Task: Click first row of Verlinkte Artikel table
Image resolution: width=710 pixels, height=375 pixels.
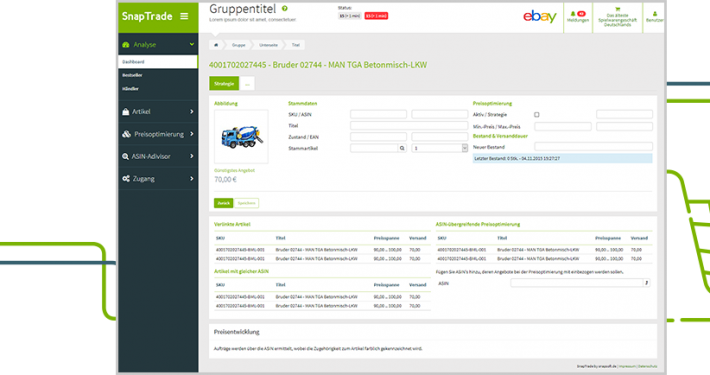Action: [322, 250]
